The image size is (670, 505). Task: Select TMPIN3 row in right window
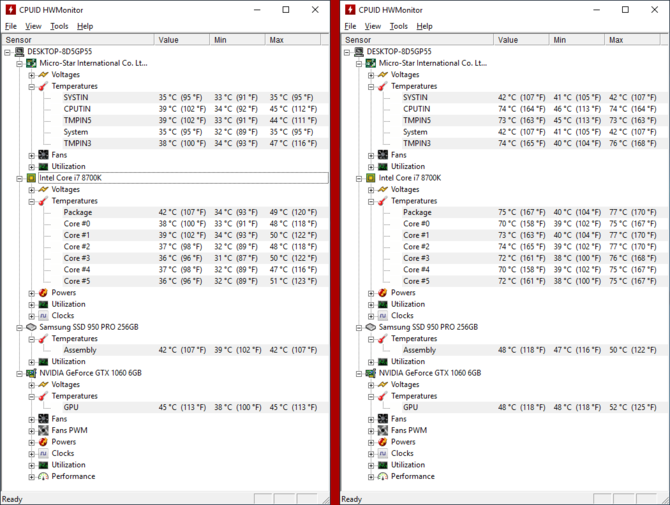point(535,143)
